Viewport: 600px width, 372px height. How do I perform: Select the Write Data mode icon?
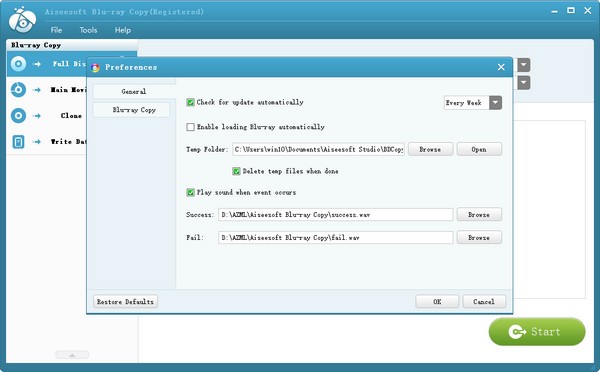click(x=18, y=142)
